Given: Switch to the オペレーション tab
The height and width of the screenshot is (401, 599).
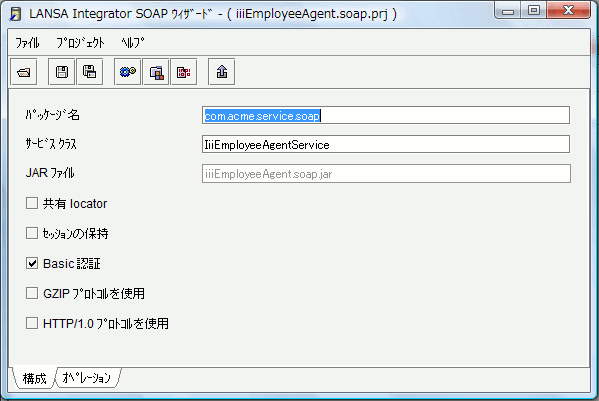Looking at the screenshot, I should 87,378.
